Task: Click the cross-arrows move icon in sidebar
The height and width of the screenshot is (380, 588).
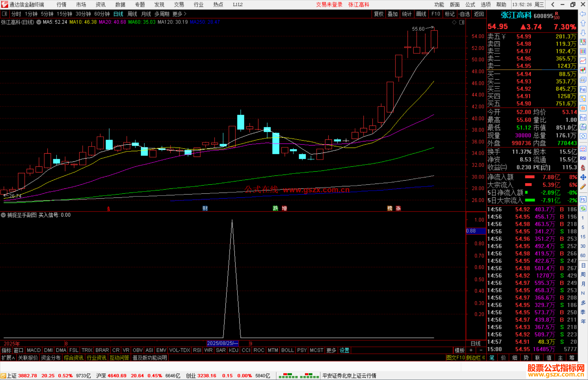Action: [583, 177]
